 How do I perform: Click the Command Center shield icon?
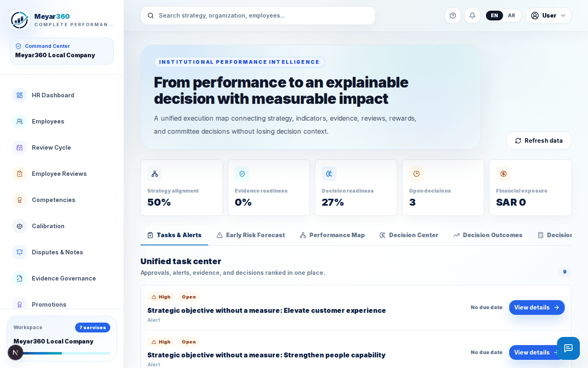click(18, 46)
